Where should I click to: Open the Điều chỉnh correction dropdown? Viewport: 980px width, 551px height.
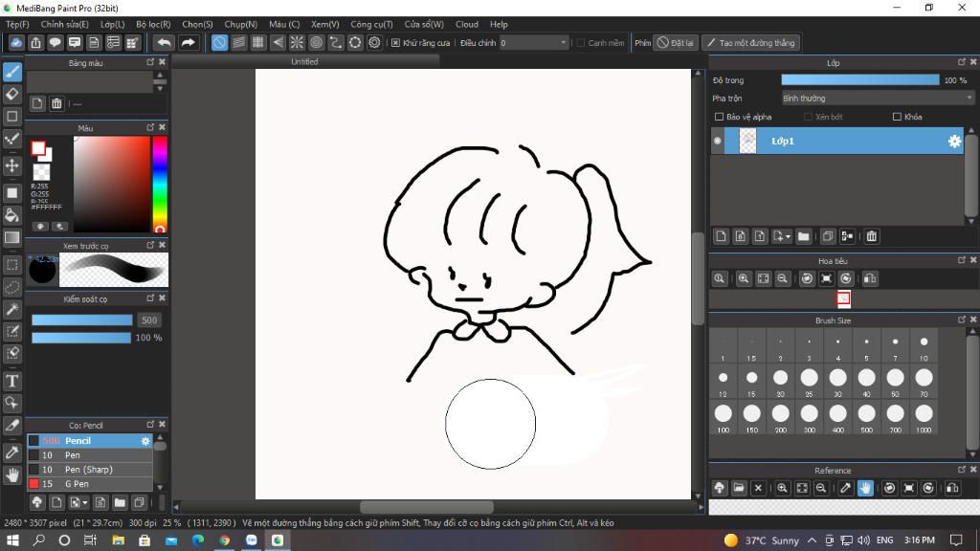[534, 42]
